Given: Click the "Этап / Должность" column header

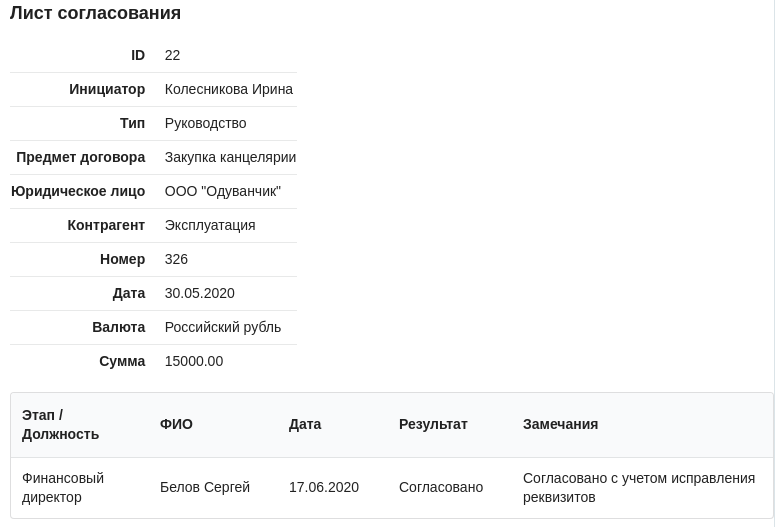Looking at the screenshot, I should (60, 424).
